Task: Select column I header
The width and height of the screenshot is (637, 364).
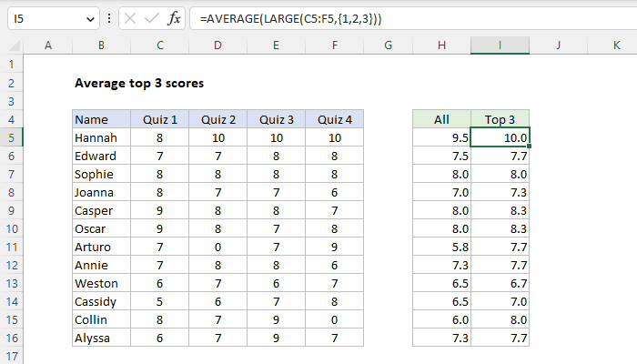Action: point(500,45)
